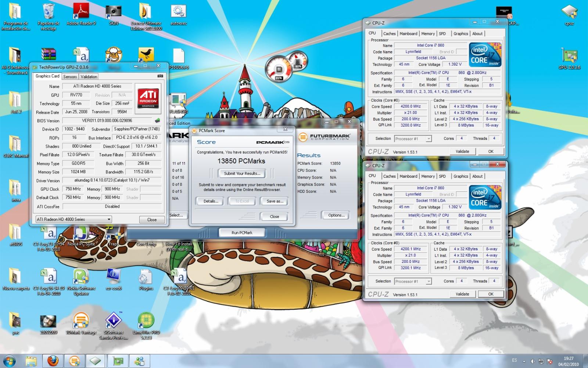This screenshot has width=588, height=368.
Task: Click the GPU-Z screenshot camera icon
Action: pos(160,76)
